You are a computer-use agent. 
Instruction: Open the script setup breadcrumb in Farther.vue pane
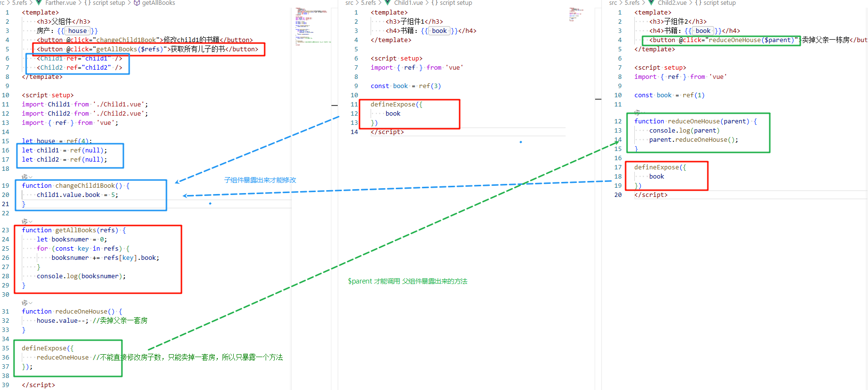tap(109, 2)
